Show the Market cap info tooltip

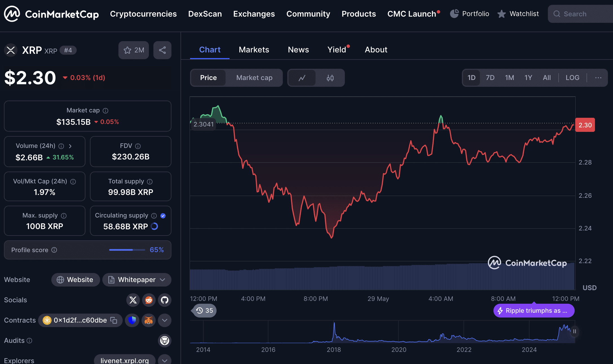coord(105,110)
